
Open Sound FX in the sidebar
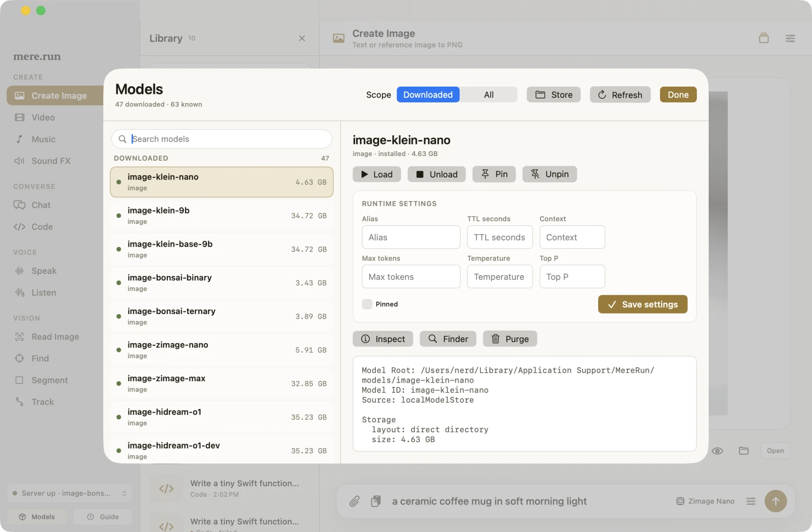point(51,161)
